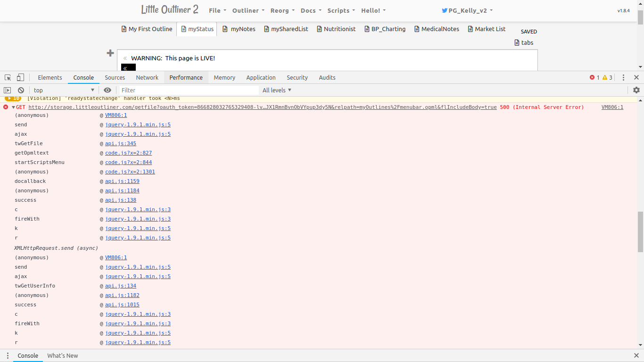
Task: Open the Outliner menu
Action: point(248,10)
